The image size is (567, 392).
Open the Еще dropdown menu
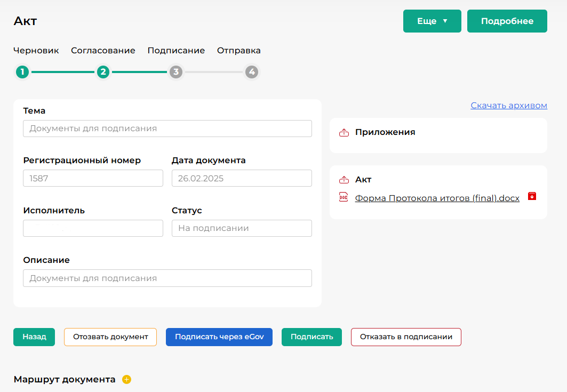[432, 21]
